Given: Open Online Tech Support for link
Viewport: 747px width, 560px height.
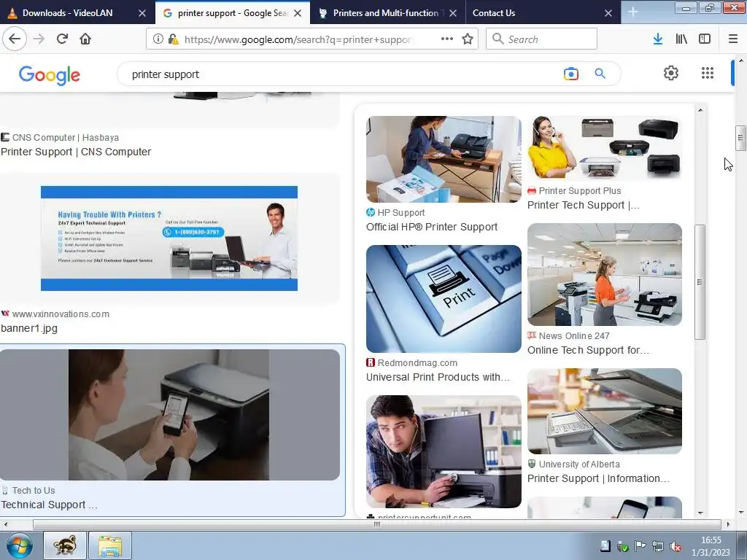Looking at the screenshot, I should pyautogui.click(x=588, y=350).
